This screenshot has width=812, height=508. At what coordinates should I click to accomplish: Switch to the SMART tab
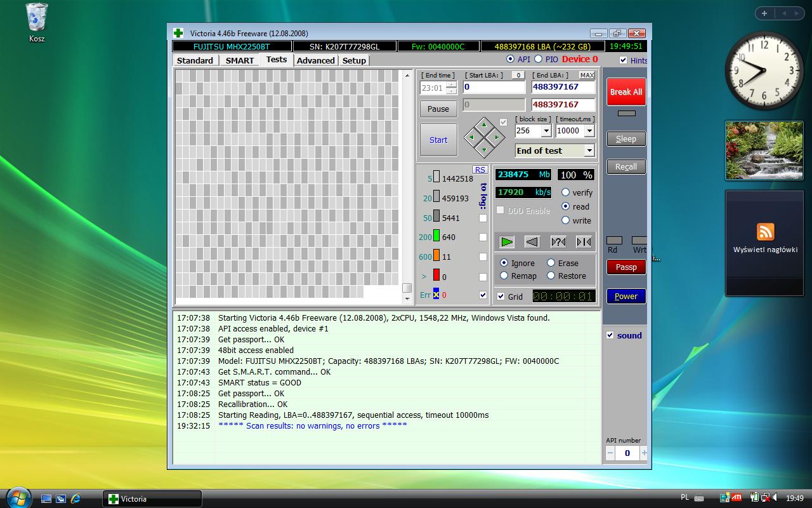pyautogui.click(x=240, y=60)
